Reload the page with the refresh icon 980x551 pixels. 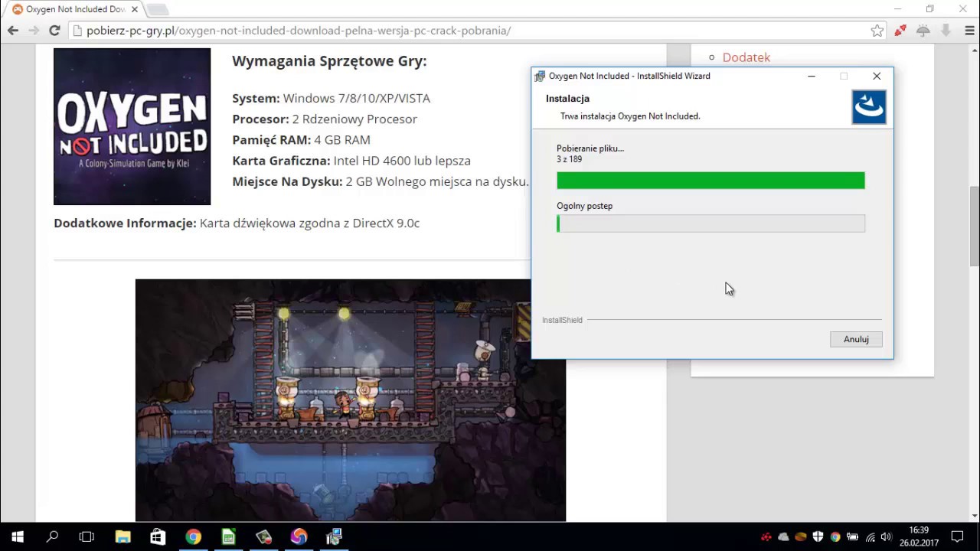(x=54, y=31)
